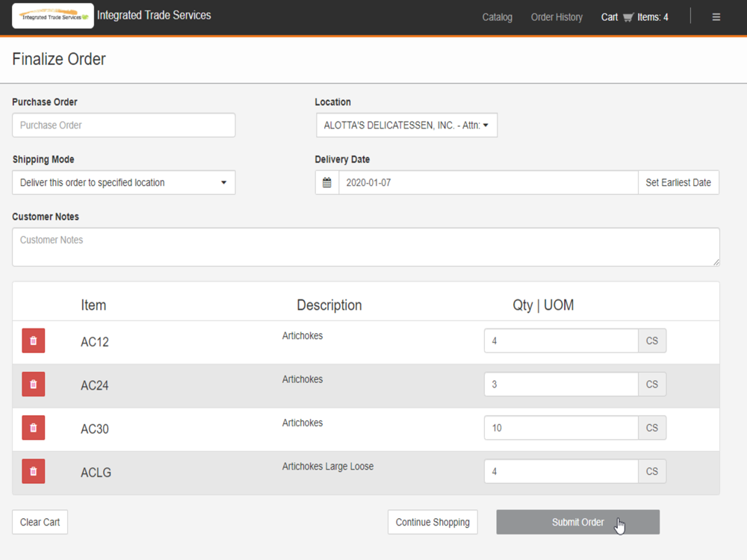
Task: Open Order History
Action: tap(557, 17)
